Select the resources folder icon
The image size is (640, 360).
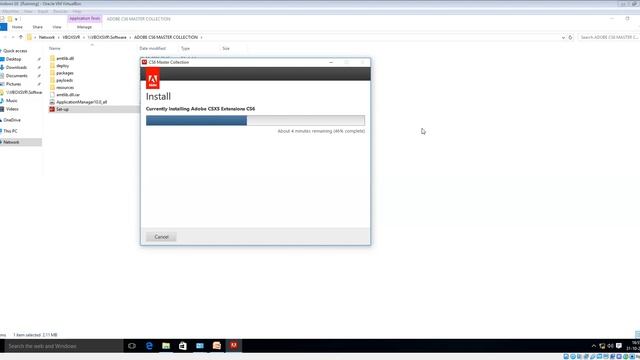click(52, 87)
